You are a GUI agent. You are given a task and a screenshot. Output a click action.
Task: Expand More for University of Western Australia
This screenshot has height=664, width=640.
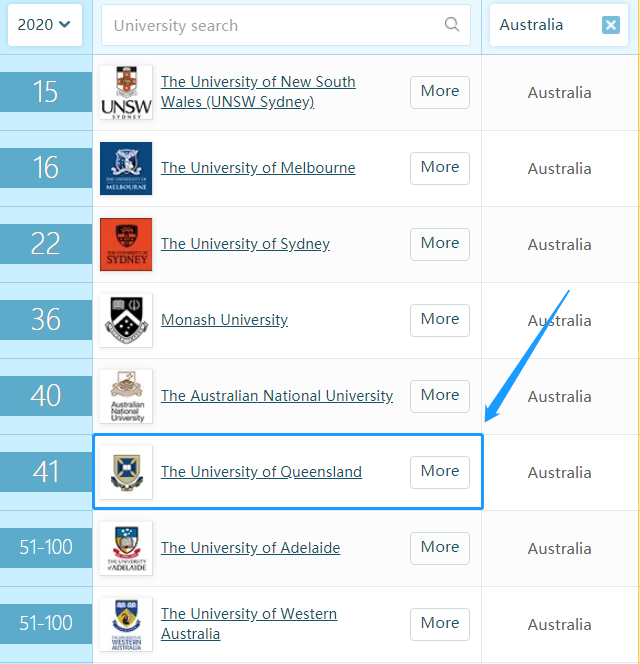tap(440, 624)
